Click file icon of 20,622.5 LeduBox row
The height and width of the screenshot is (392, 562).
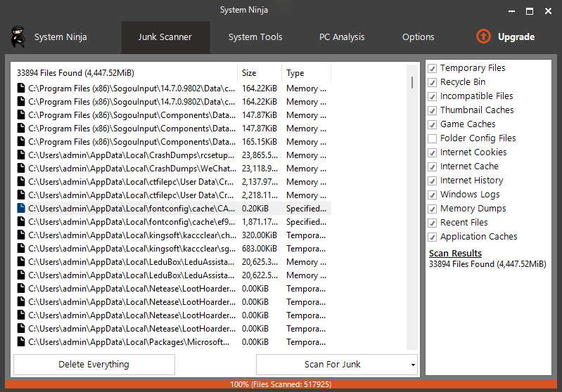(21, 275)
